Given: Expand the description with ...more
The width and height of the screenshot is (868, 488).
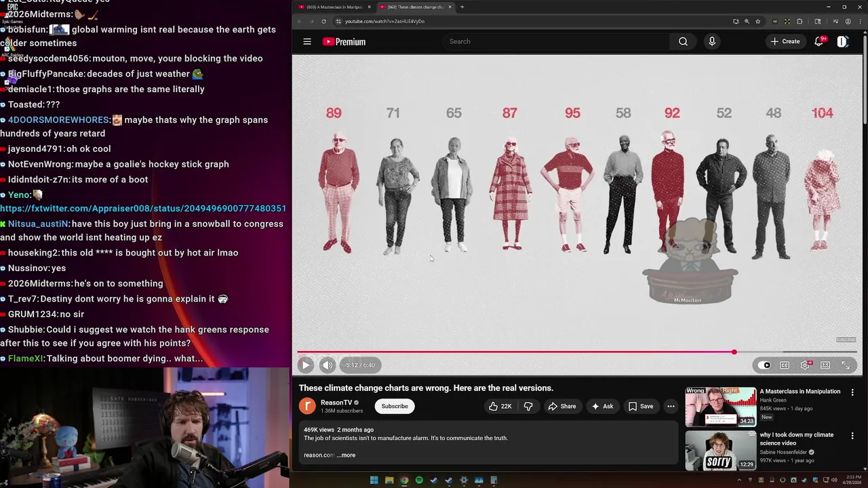Looking at the screenshot, I should click(x=346, y=455).
